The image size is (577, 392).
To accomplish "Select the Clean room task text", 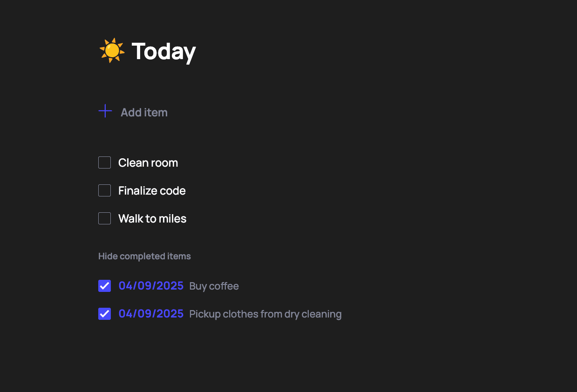I will click(148, 162).
